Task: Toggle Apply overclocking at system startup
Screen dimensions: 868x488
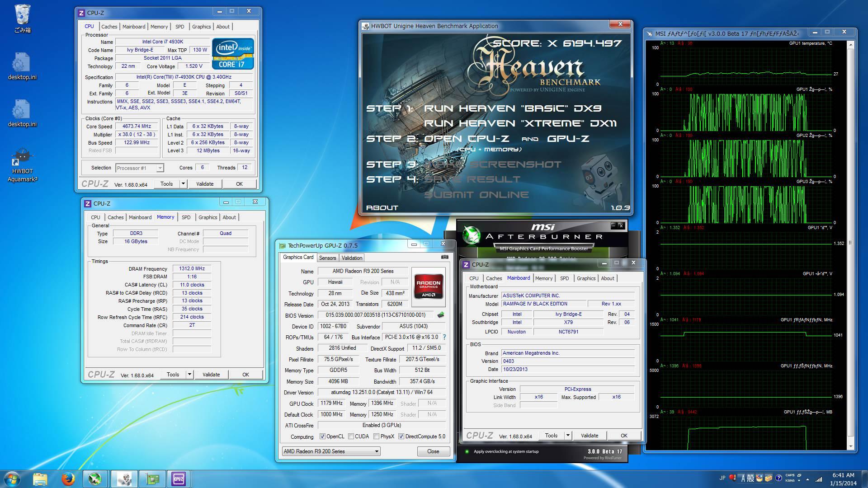Action: 467,451
